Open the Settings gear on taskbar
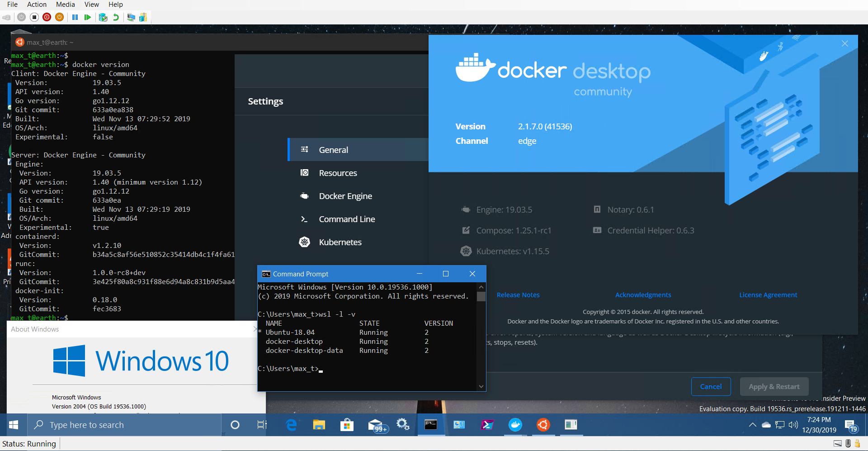Viewport: 868px width, 451px height. pos(403,424)
